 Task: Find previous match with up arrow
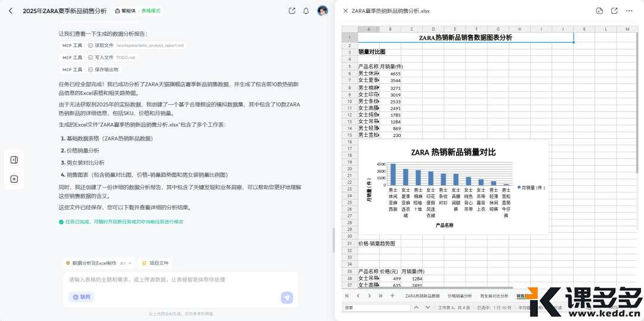tap(416, 307)
